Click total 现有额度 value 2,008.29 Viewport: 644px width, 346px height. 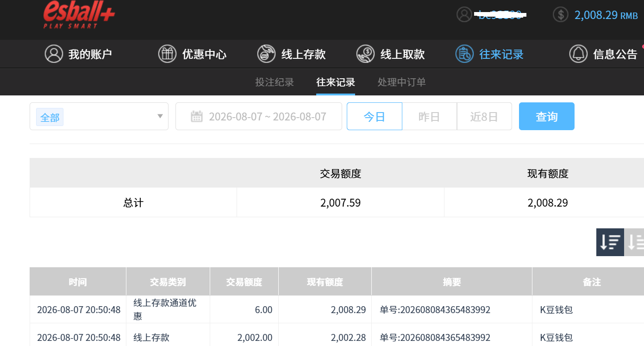(x=548, y=202)
